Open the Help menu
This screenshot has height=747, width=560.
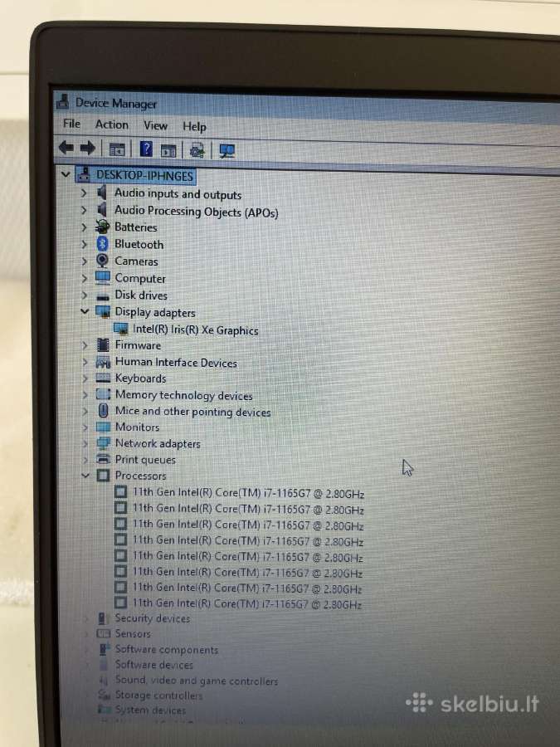194,127
